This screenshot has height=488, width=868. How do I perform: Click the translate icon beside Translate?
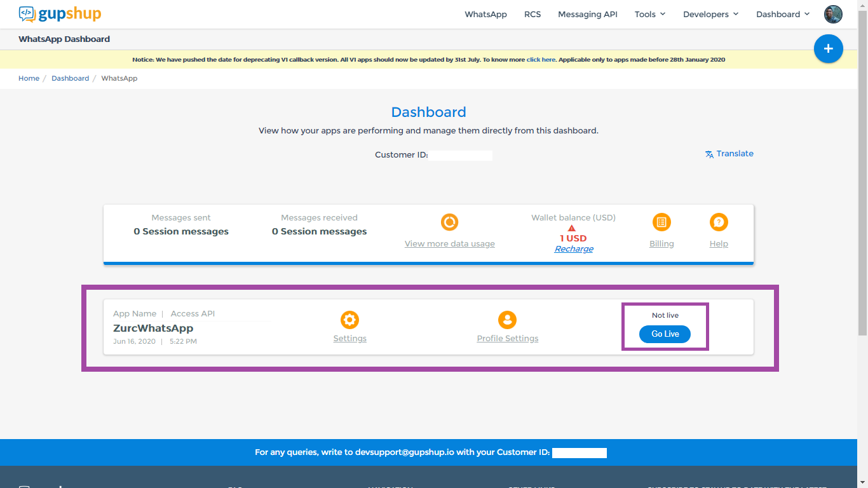point(709,154)
